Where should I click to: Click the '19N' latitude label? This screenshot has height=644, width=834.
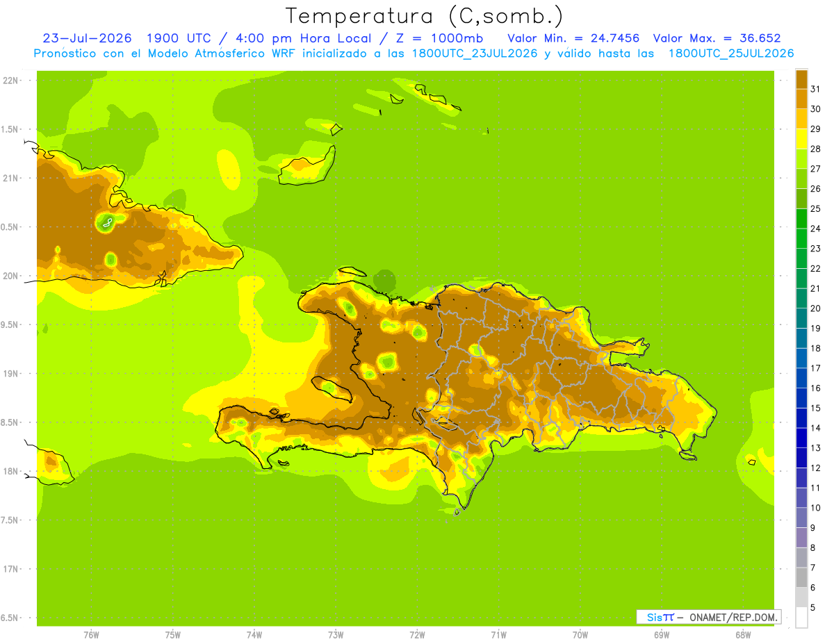click(x=10, y=374)
